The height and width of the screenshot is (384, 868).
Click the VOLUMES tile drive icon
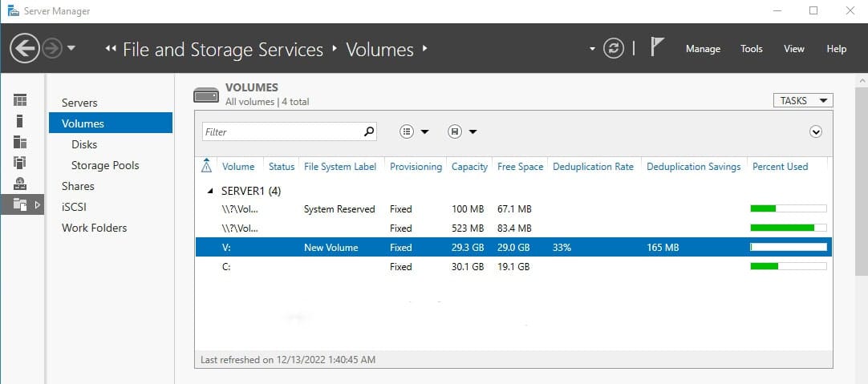pos(206,95)
